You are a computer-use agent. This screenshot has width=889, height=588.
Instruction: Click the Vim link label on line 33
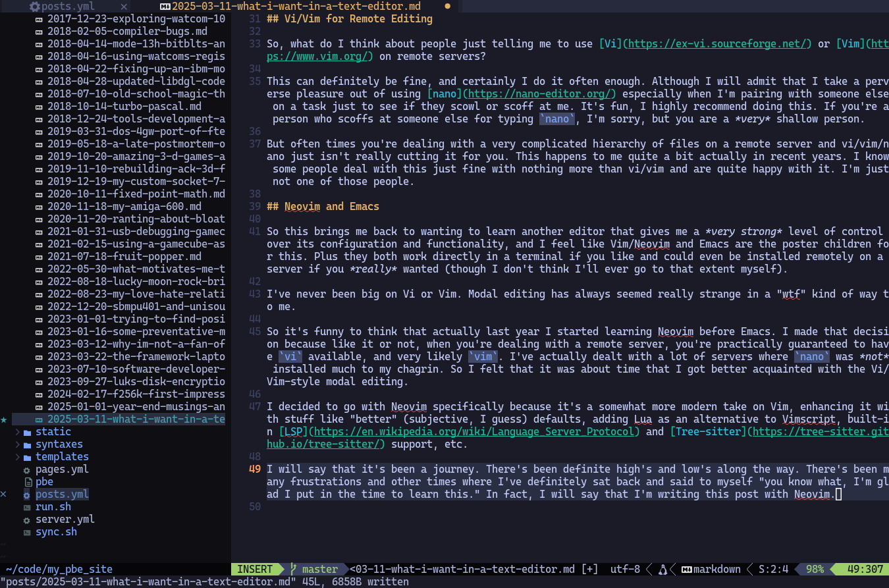[x=850, y=44]
